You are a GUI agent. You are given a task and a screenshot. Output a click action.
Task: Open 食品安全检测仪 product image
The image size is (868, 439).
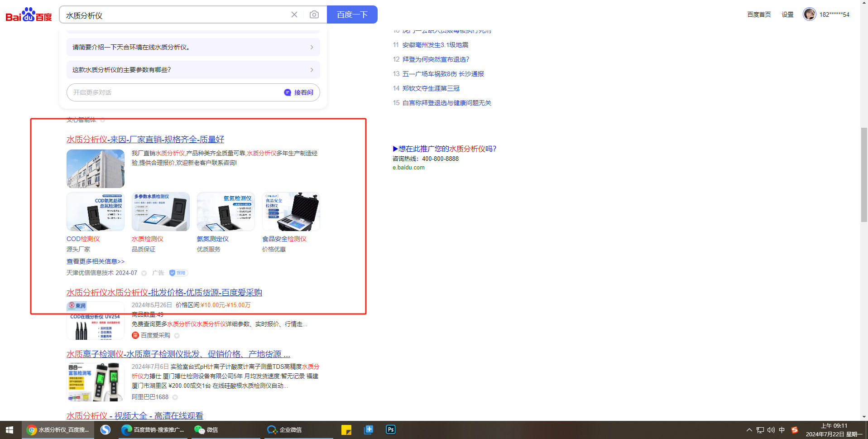(x=291, y=212)
